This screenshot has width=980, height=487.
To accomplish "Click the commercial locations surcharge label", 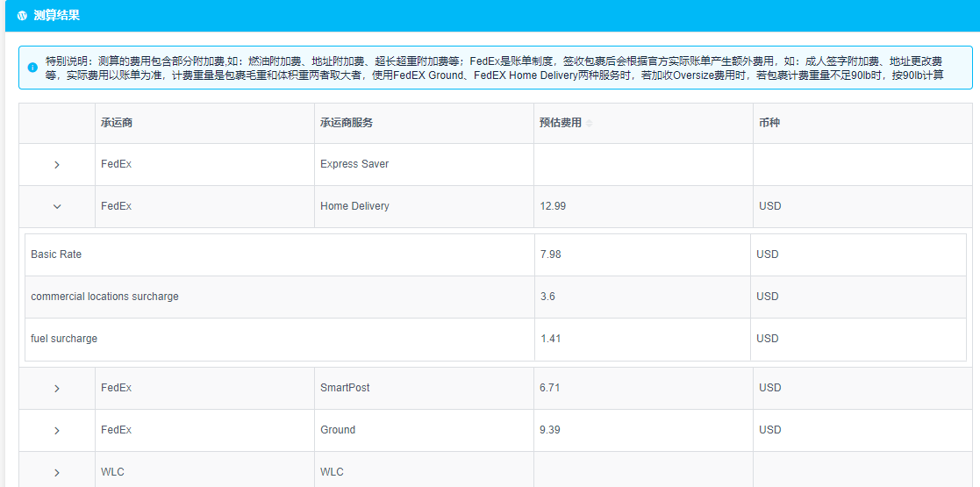I will [x=105, y=297].
